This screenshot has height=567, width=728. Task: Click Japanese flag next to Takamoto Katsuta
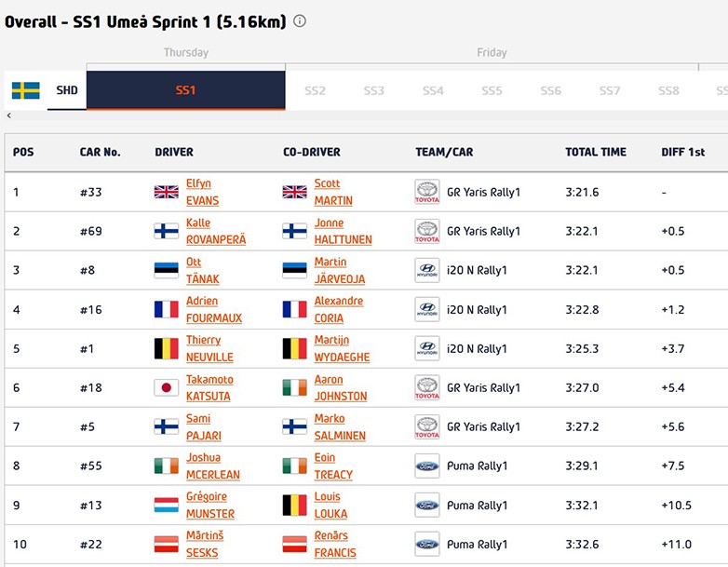point(166,387)
